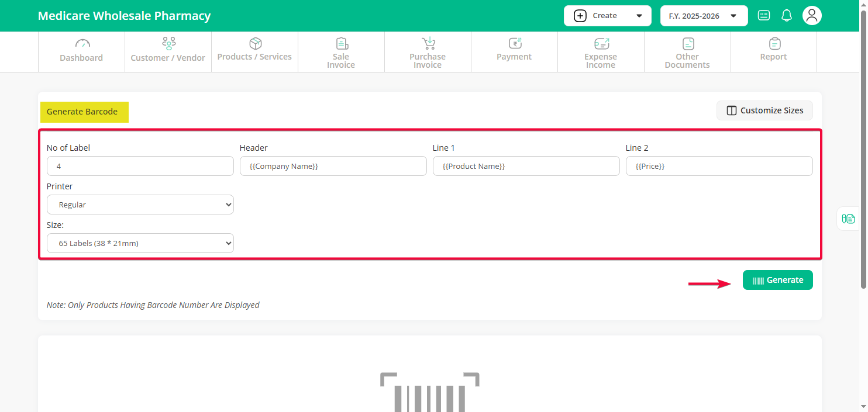Open the Size dropdown with 65 Labels
The width and height of the screenshot is (868, 412).
pyautogui.click(x=140, y=243)
